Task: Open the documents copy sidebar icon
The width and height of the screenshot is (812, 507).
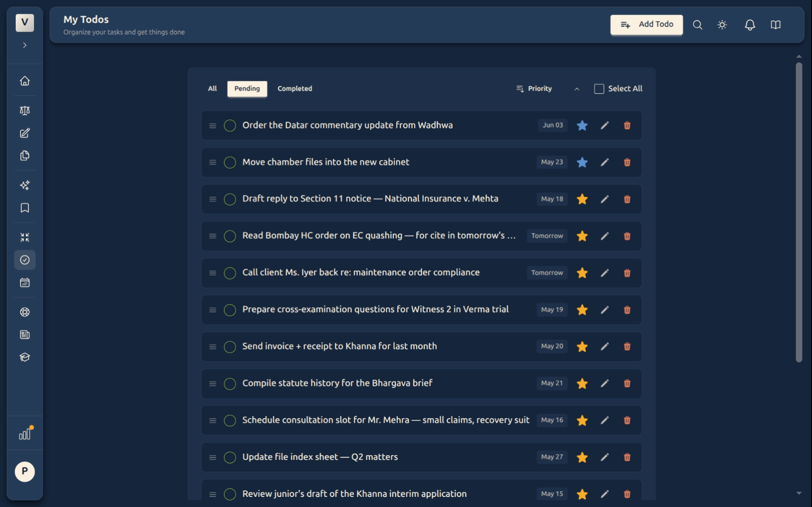Action: [24, 156]
